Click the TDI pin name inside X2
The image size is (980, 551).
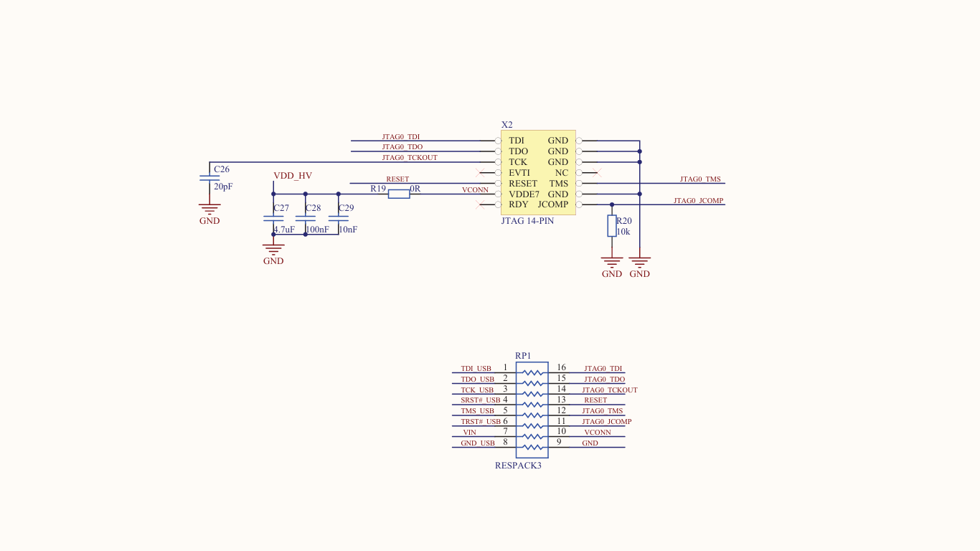(517, 141)
